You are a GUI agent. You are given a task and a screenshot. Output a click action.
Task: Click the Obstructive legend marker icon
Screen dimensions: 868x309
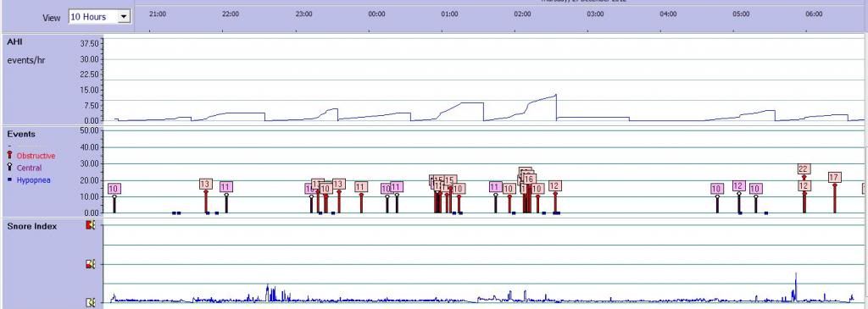click(x=9, y=155)
